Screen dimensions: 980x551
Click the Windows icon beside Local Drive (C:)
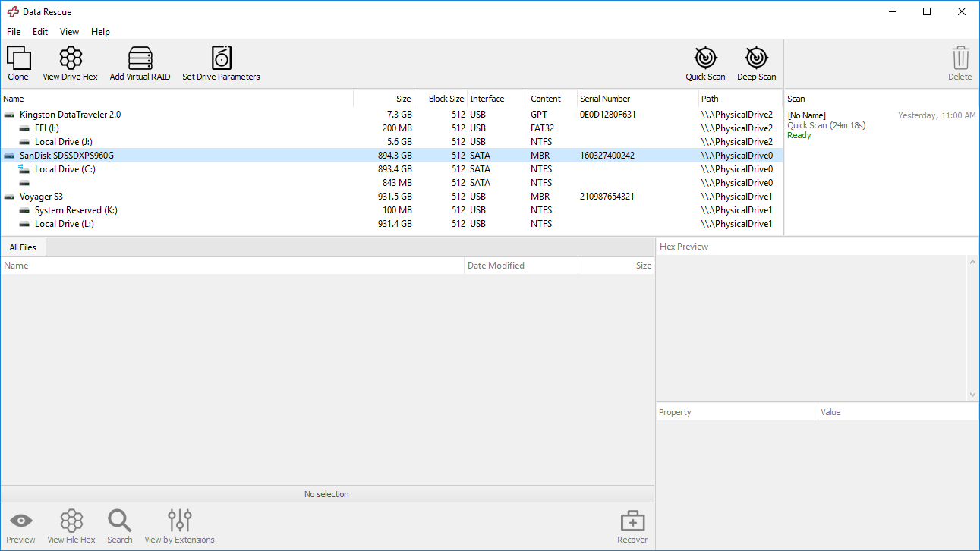click(x=24, y=169)
